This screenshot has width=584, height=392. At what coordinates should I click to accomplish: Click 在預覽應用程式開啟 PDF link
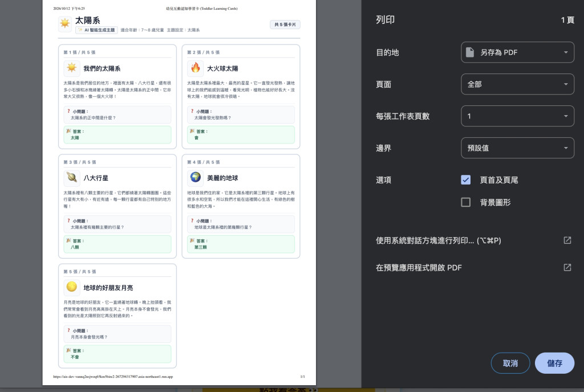[419, 268]
